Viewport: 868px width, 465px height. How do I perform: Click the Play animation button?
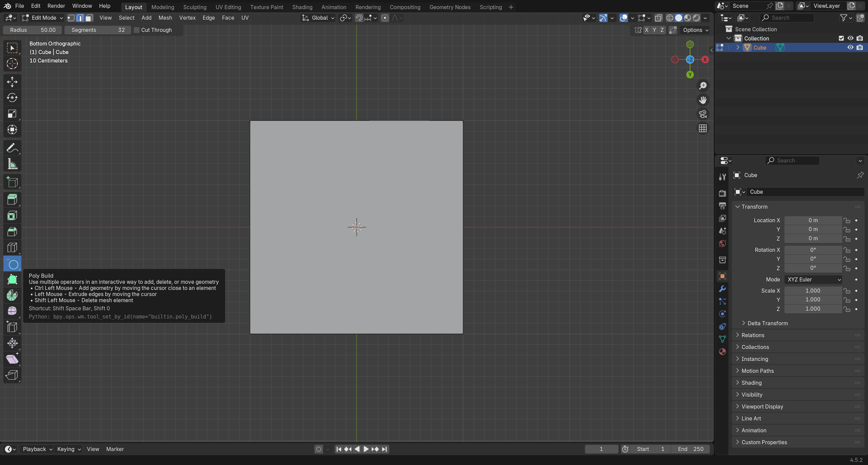point(366,449)
